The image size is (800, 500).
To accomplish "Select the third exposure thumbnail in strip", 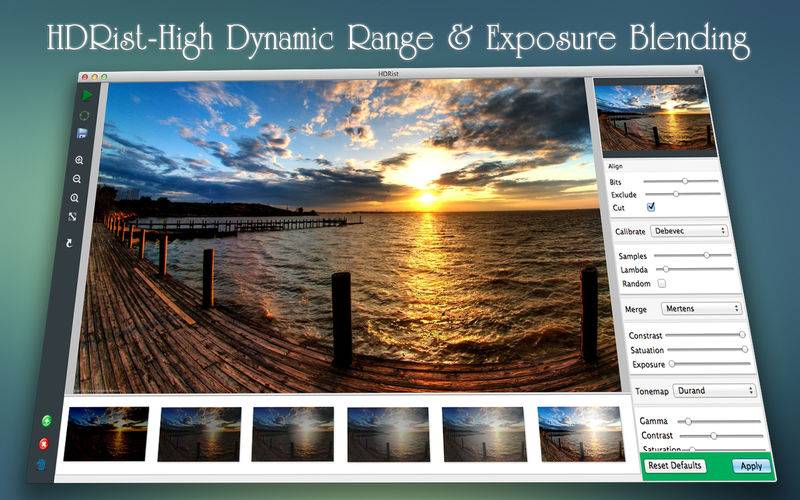I will [293, 434].
